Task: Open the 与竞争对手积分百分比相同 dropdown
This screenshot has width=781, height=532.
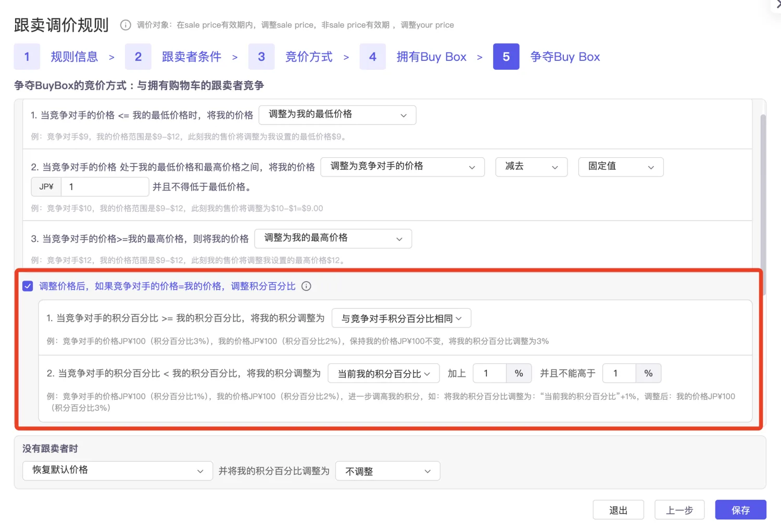Action: coord(401,318)
